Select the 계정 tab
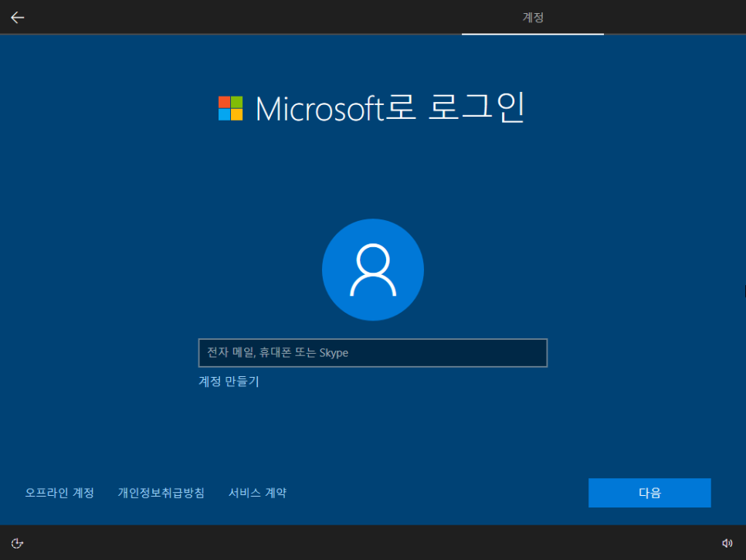 [533, 18]
